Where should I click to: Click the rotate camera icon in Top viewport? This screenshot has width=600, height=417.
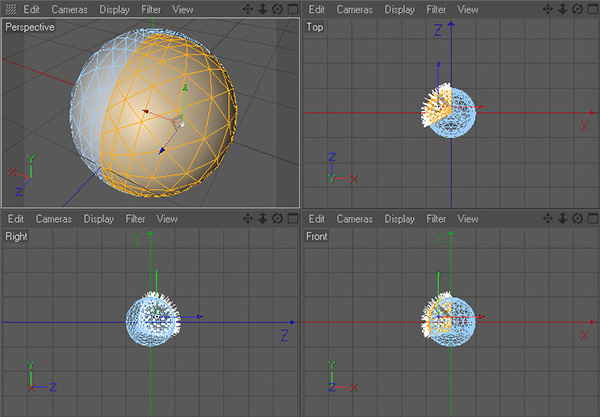click(x=577, y=9)
